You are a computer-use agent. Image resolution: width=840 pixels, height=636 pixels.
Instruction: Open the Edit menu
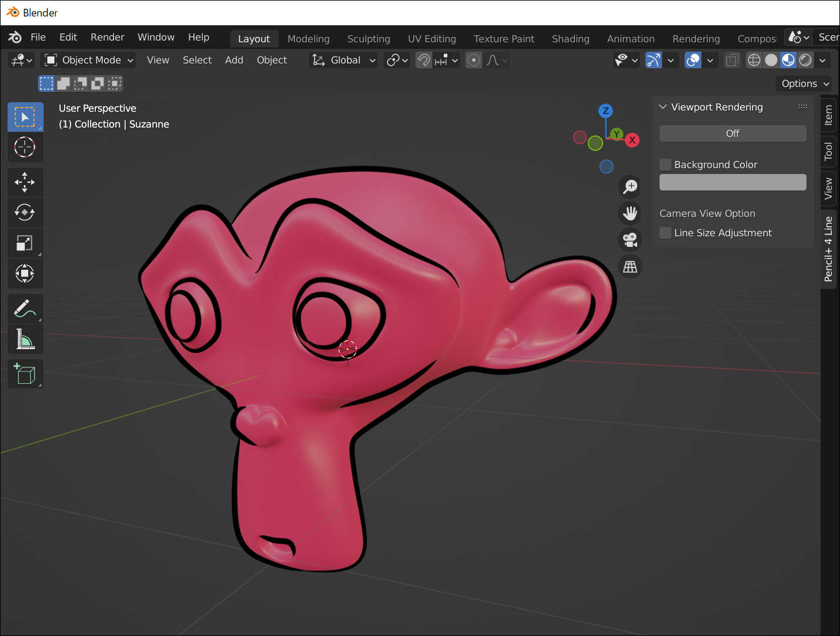pos(68,37)
